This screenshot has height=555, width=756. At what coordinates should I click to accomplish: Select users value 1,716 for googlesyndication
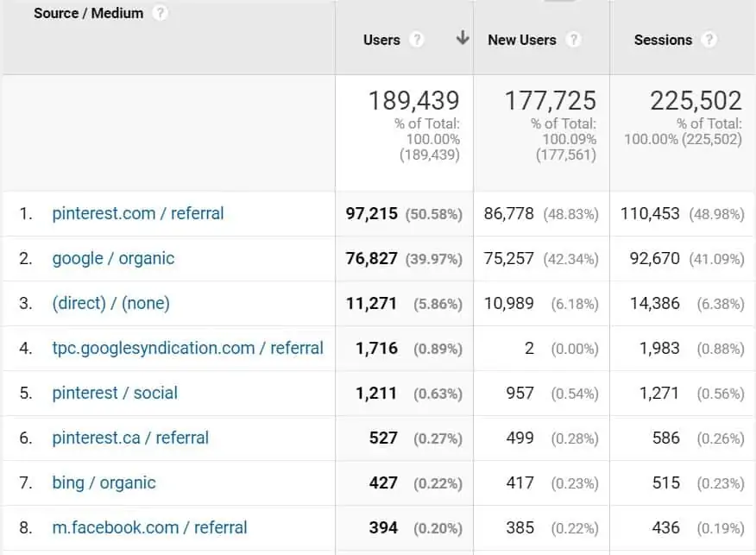click(x=376, y=348)
